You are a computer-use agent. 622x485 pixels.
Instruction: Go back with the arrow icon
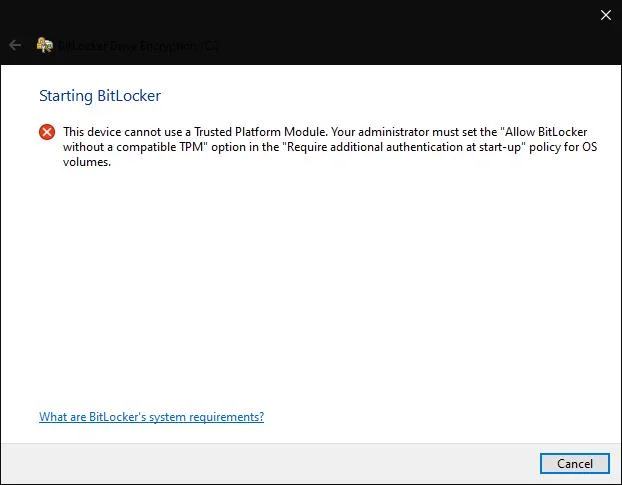coord(15,45)
